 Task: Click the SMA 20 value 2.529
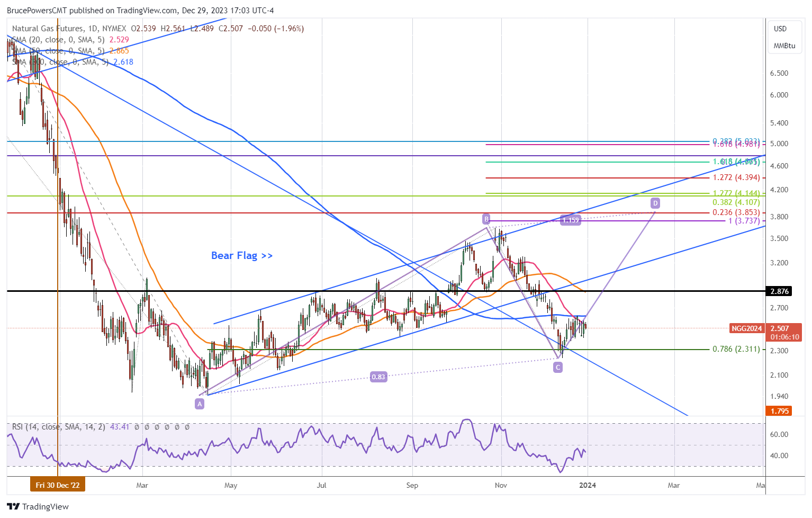tap(119, 40)
